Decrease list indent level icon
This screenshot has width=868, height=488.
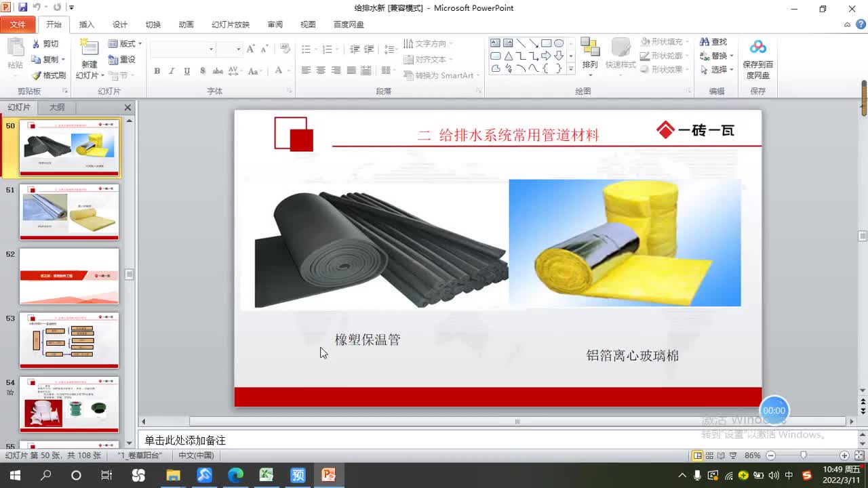(x=355, y=49)
